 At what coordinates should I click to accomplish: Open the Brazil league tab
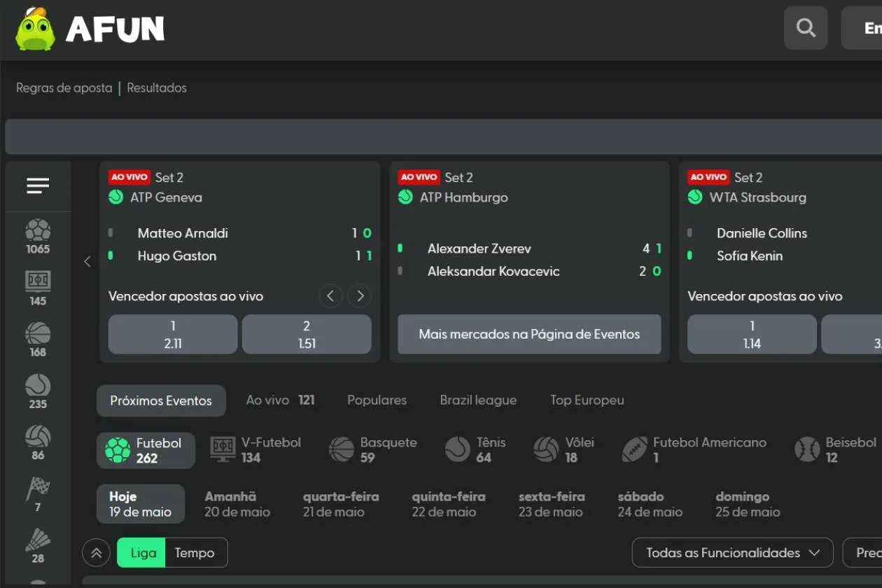(x=478, y=400)
